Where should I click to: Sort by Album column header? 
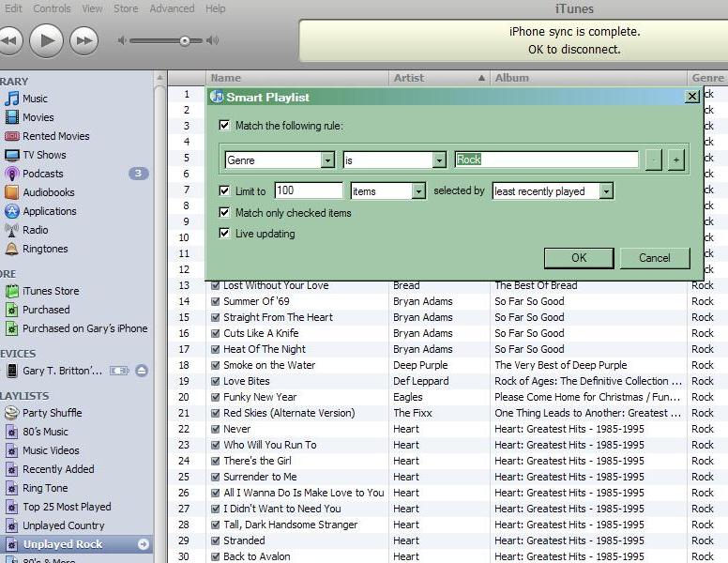588,78
